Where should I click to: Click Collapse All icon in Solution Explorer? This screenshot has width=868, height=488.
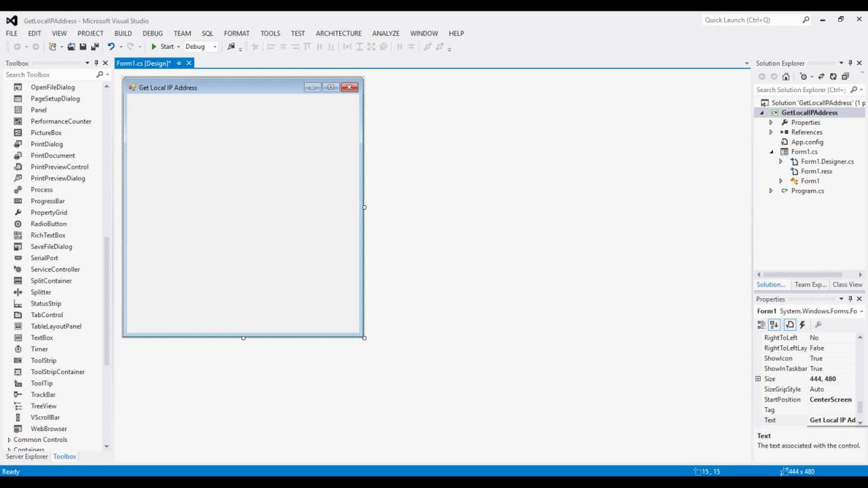[845, 77]
